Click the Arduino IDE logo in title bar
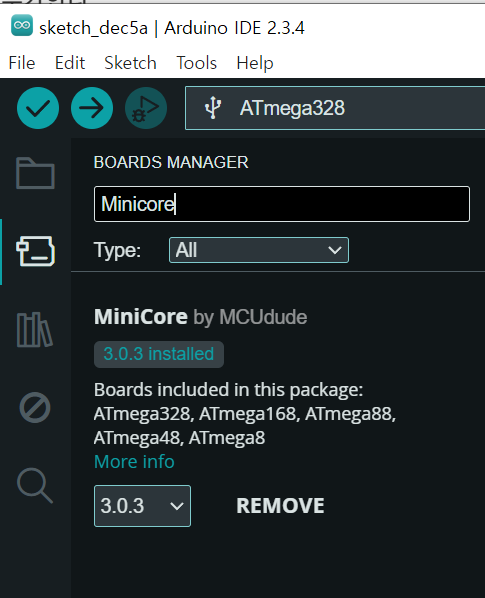 [22, 26]
